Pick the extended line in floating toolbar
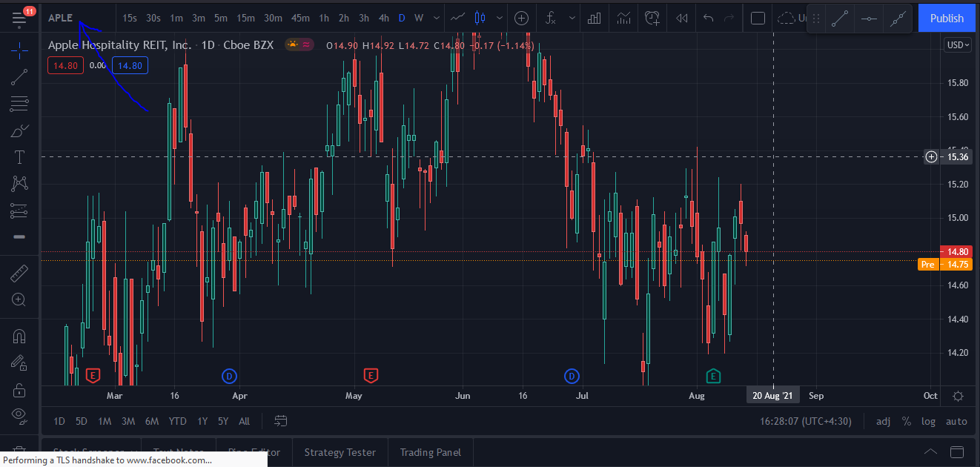Image resolution: width=980 pixels, height=467 pixels. 898,19
